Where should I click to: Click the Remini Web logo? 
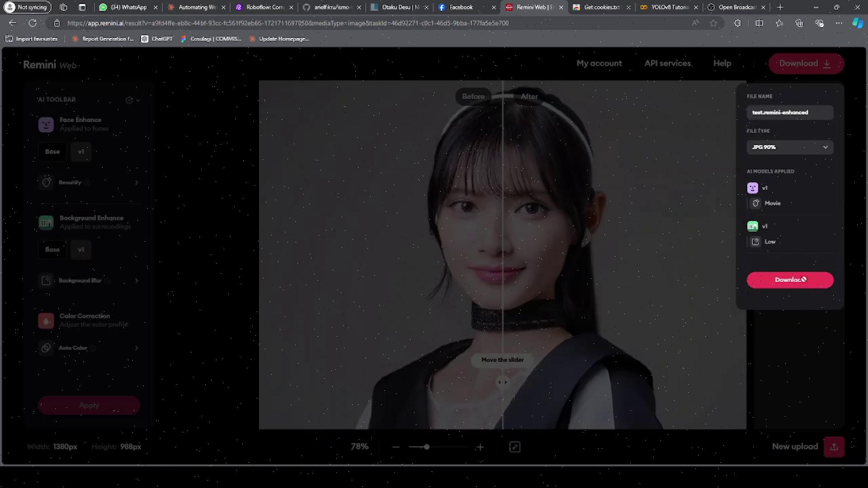click(x=50, y=65)
